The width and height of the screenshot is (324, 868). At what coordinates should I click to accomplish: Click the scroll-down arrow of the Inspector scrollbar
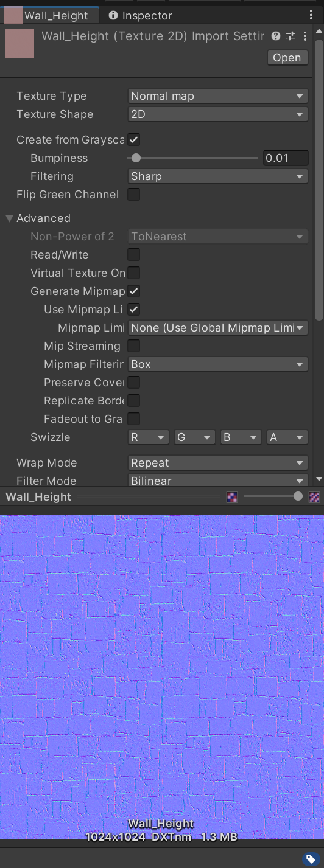pos(319,480)
